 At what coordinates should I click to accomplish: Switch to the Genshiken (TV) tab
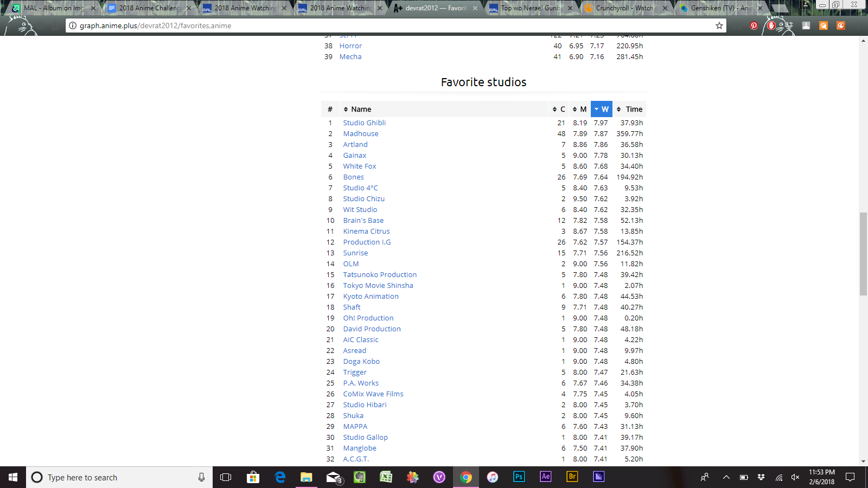[x=719, y=8]
